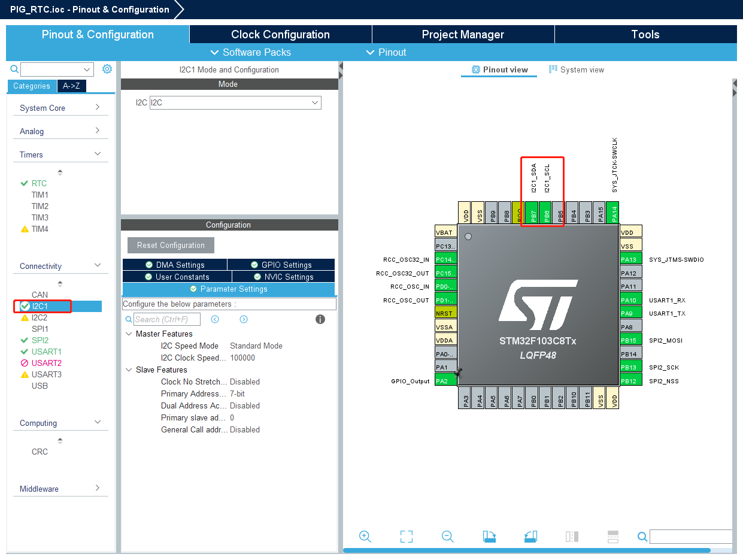
Task: Rotate chip clockwise icon
Action: pyautogui.click(x=489, y=537)
